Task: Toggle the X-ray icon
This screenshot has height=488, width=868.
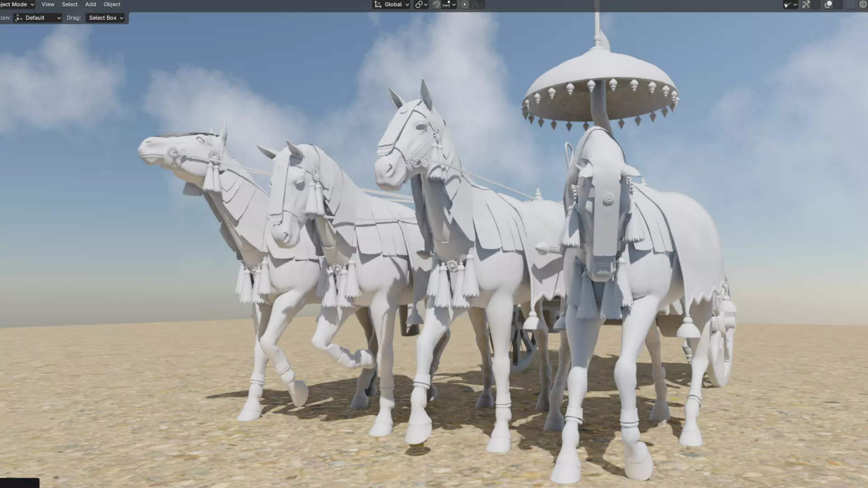Action: coord(850,5)
